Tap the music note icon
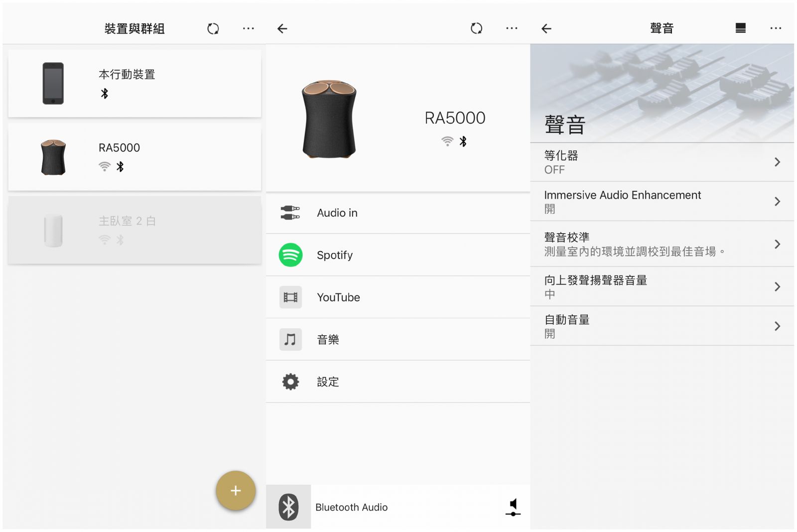The height and width of the screenshot is (532, 797). pyautogui.click(x=290, y=340)
